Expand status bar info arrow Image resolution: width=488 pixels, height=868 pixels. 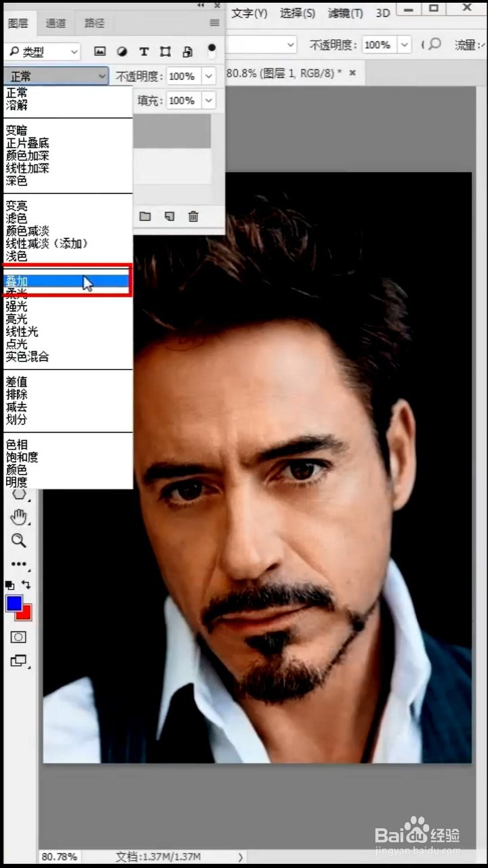coord(240,856)
